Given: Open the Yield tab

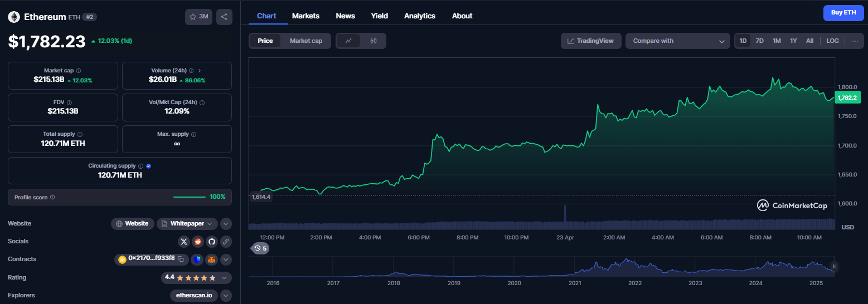Looking at the screenshot, I should 380,16.
